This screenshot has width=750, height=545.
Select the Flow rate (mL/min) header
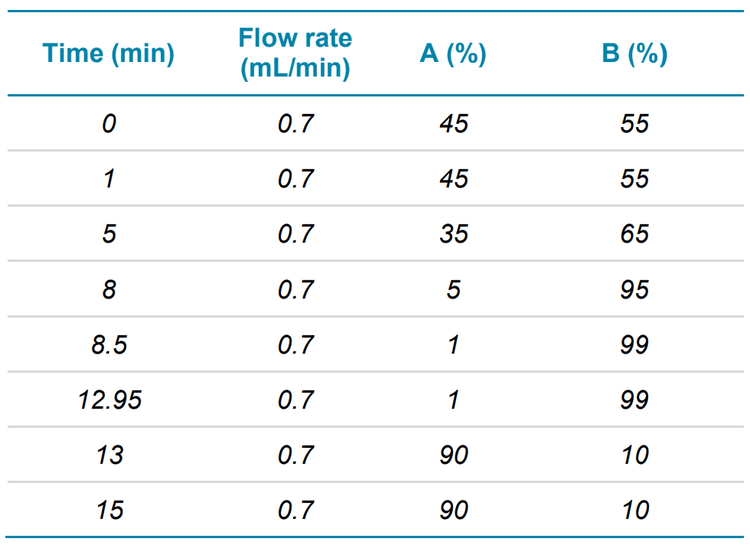pyautogui.click(x=295, y=53)
